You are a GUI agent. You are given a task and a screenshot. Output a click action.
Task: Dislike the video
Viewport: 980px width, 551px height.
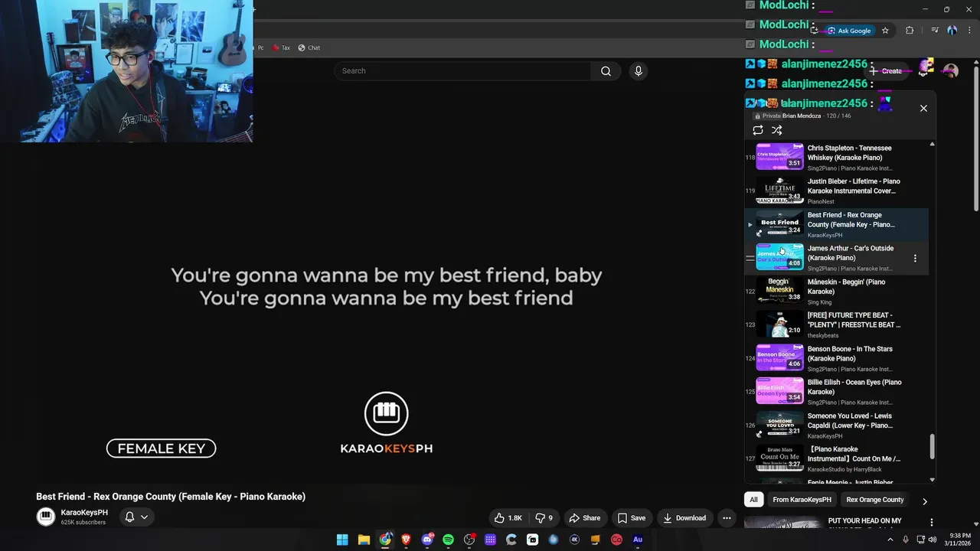click(544, 518)
